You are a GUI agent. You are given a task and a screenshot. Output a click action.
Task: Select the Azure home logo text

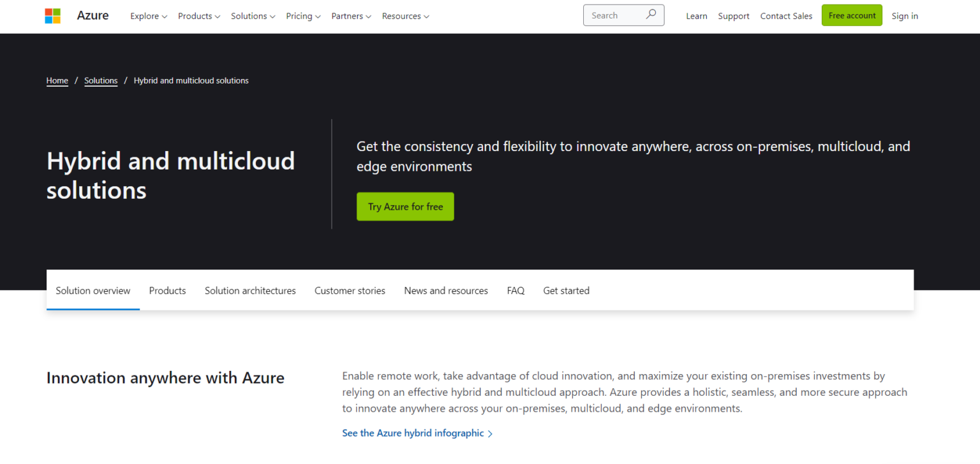pyautogui.click(x=93, y=15)
